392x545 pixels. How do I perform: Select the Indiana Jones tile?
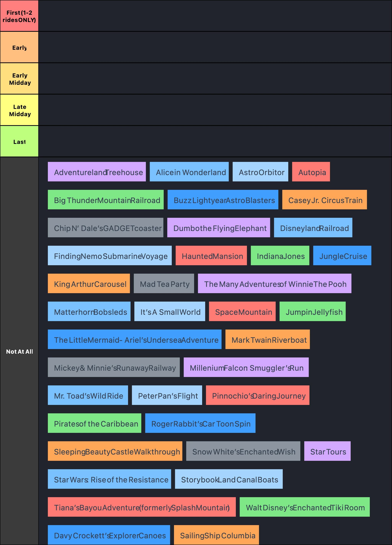(280, 256)
